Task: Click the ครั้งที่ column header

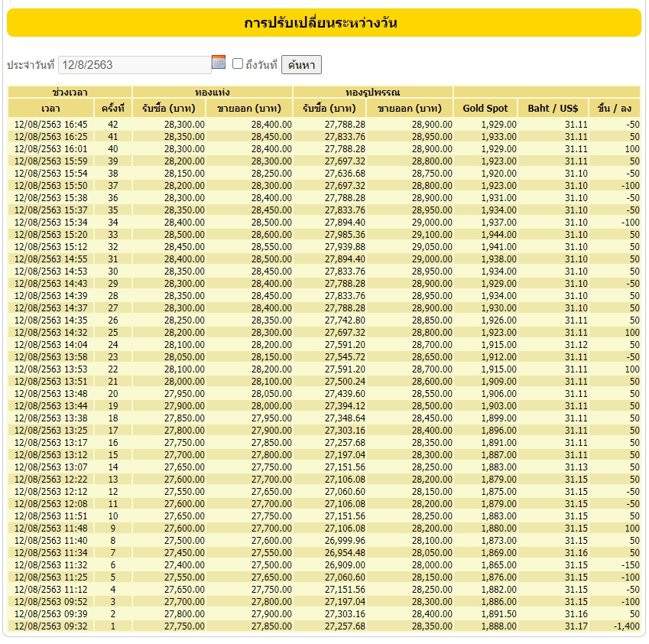Action: (x=113, y=109)
